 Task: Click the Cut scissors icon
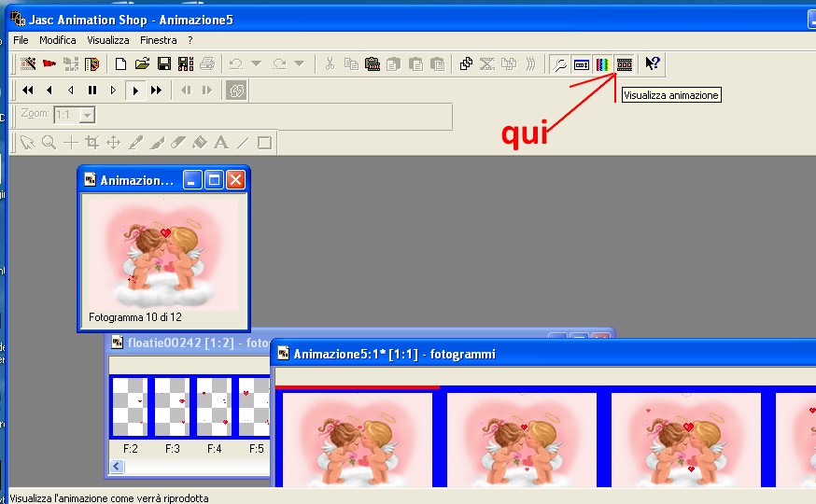330,64
